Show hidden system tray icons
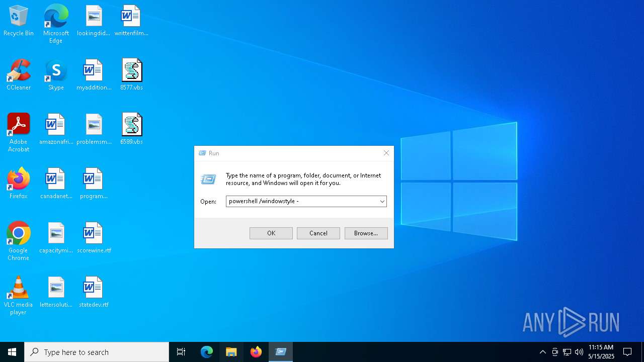 (542, 352)
